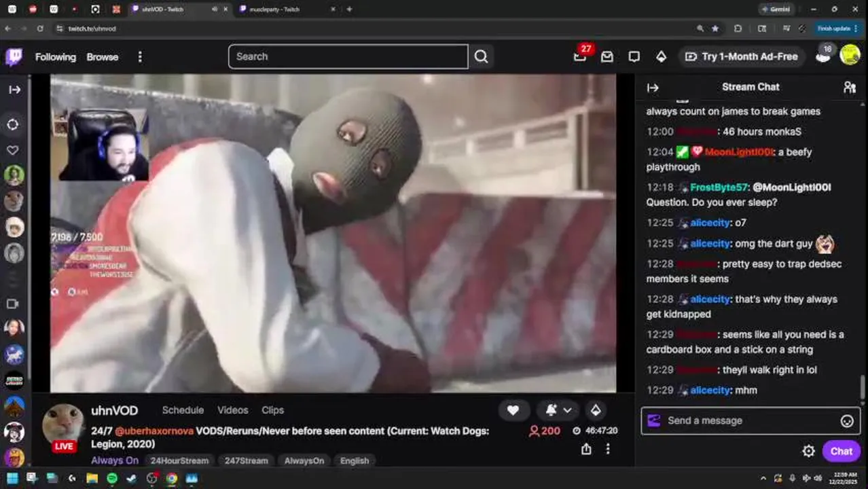The image size is (868, 489).
Task: Open Spotify from the taskbar
Action: click(111, 478)
